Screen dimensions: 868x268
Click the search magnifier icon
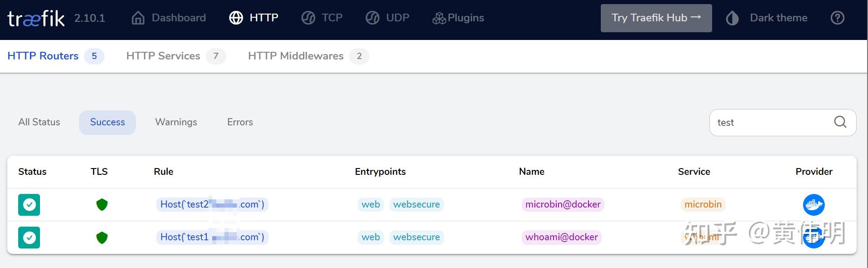pyautogui.click(x=840, y=122)
